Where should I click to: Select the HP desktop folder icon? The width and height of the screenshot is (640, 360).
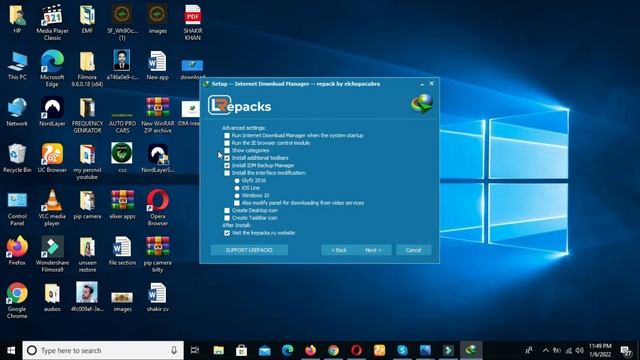(17, 20)
